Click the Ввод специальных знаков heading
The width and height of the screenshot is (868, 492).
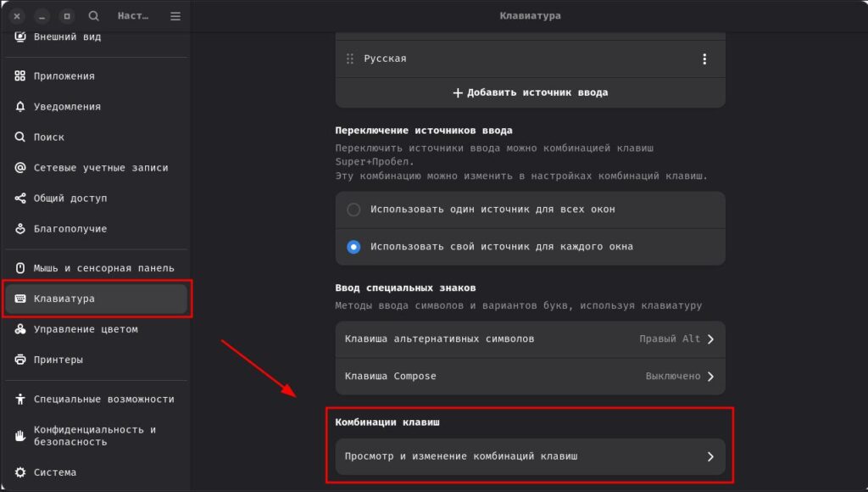pyautogui.click(x=405, y=288)
